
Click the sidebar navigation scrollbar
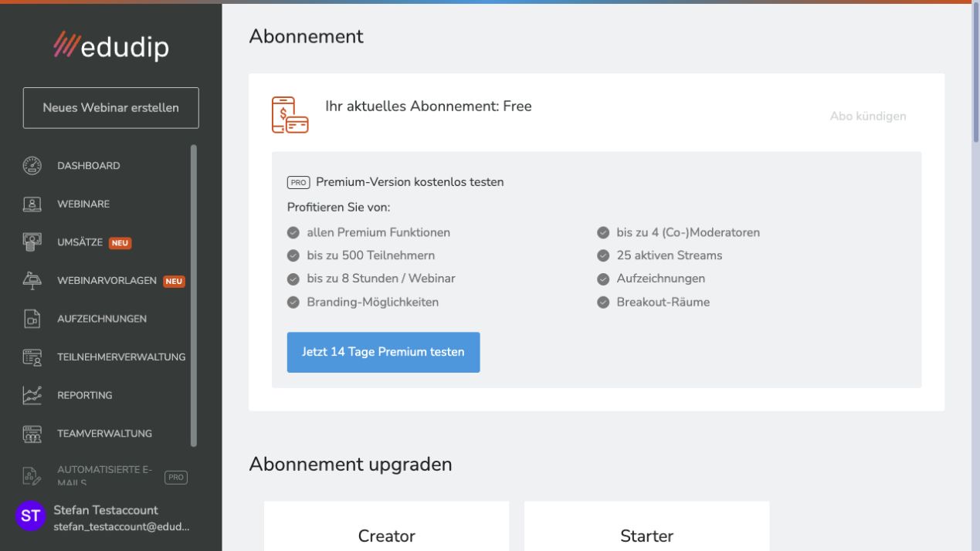tap(194, 296)
